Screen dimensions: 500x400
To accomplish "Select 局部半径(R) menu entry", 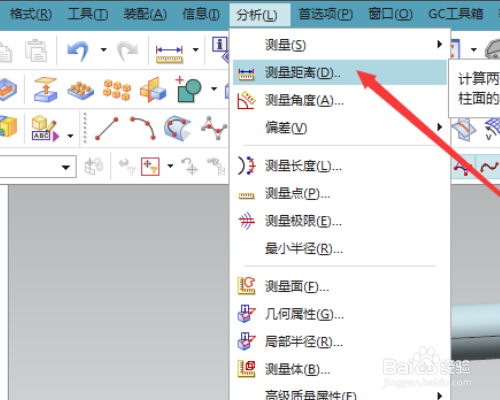I will 340,342.
